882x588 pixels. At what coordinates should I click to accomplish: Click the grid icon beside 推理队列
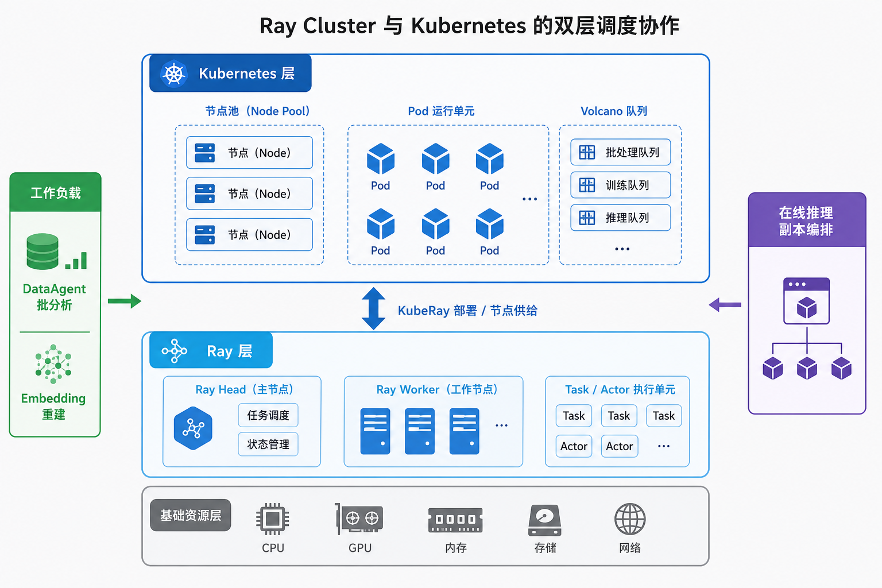pos(587,218)
